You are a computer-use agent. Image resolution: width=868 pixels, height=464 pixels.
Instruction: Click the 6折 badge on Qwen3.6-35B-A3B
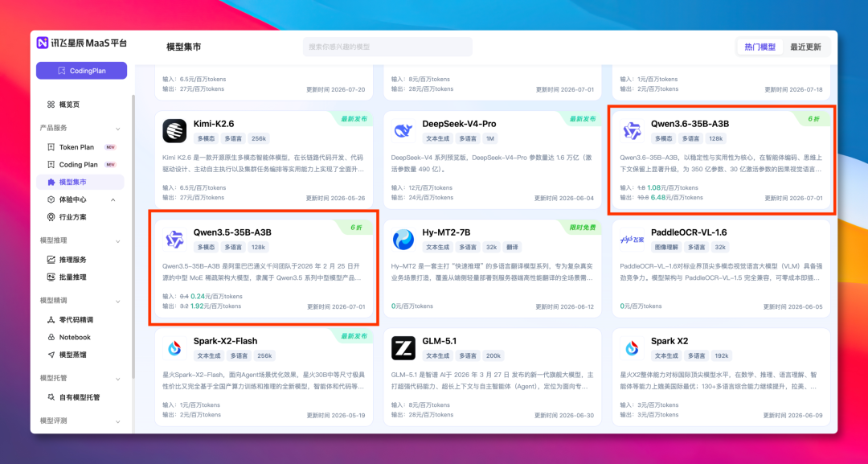(x=813, y=119)
